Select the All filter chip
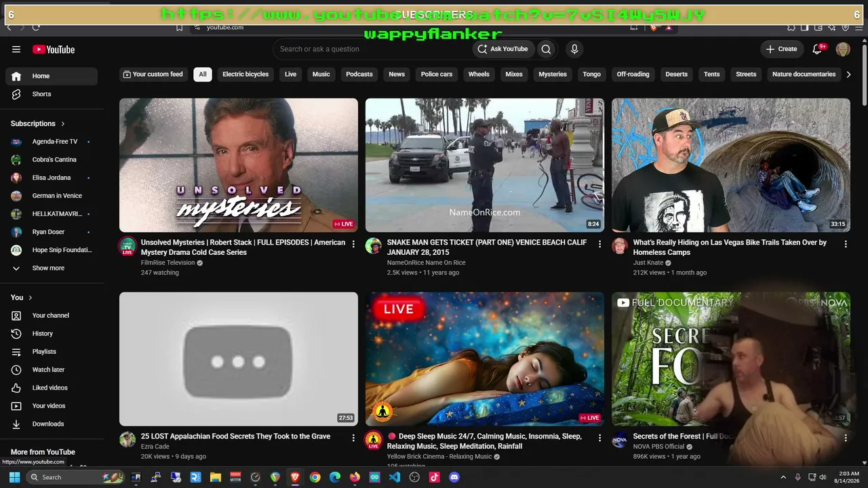Viewport: 868px width, 488px height. (x=202, y=75)
